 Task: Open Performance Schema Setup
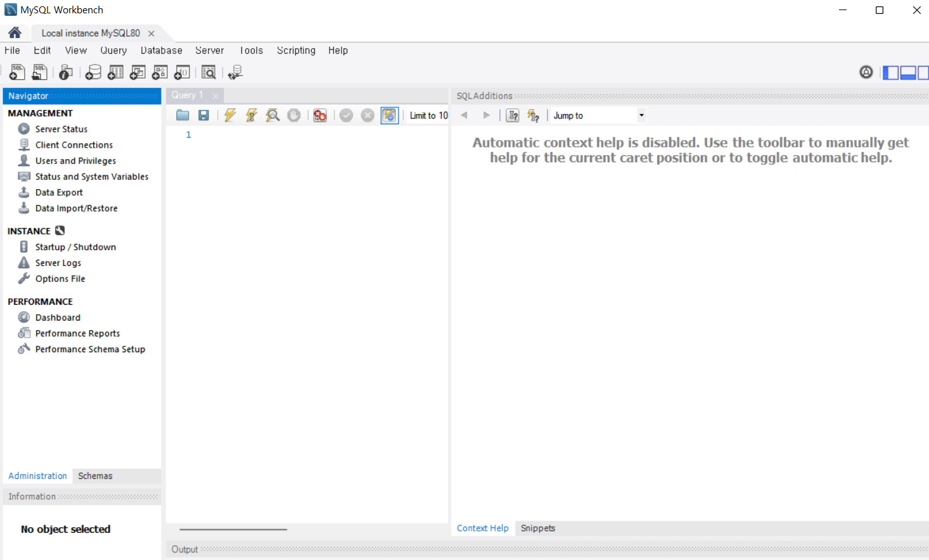(x=90, y=349)
